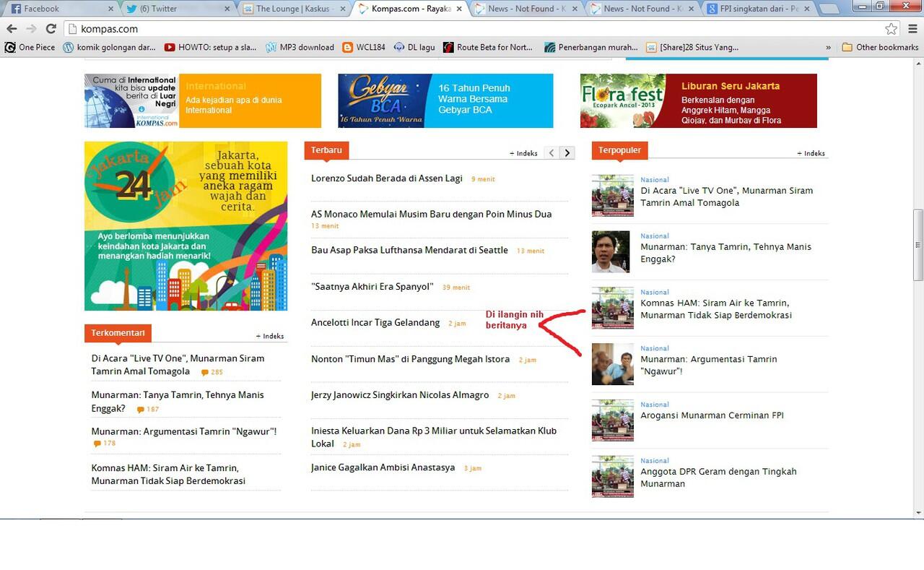
Task: Open Terkomentari Komnas HAM: Siram Air headline
Action: pyautogui.click(x=168, y=475)
